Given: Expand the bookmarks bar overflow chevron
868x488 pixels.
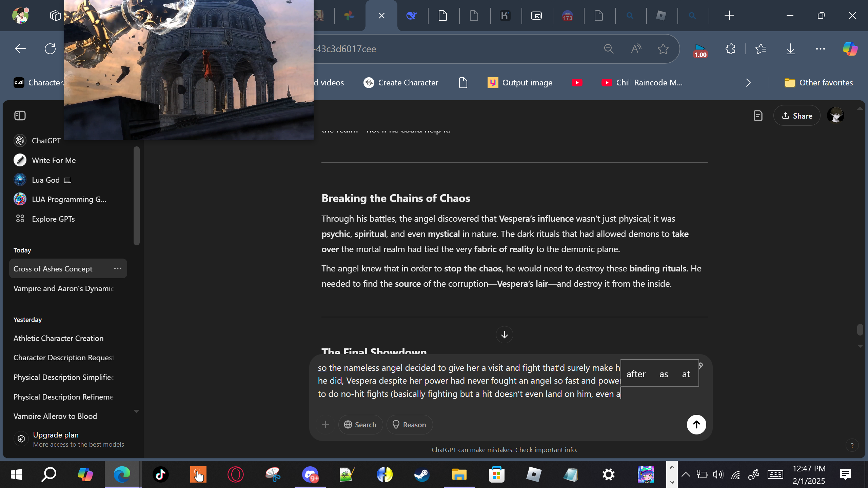Looking at the screenshot, I should click(x=748, y=83).
